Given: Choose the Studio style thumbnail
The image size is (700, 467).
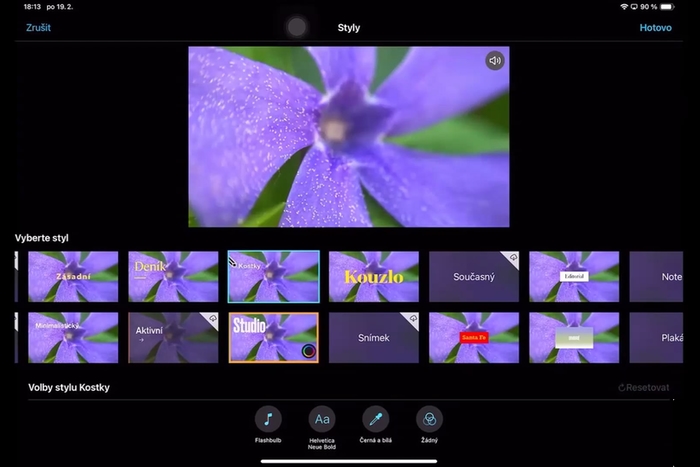Looking at the screenshot, I should [273, 337].
